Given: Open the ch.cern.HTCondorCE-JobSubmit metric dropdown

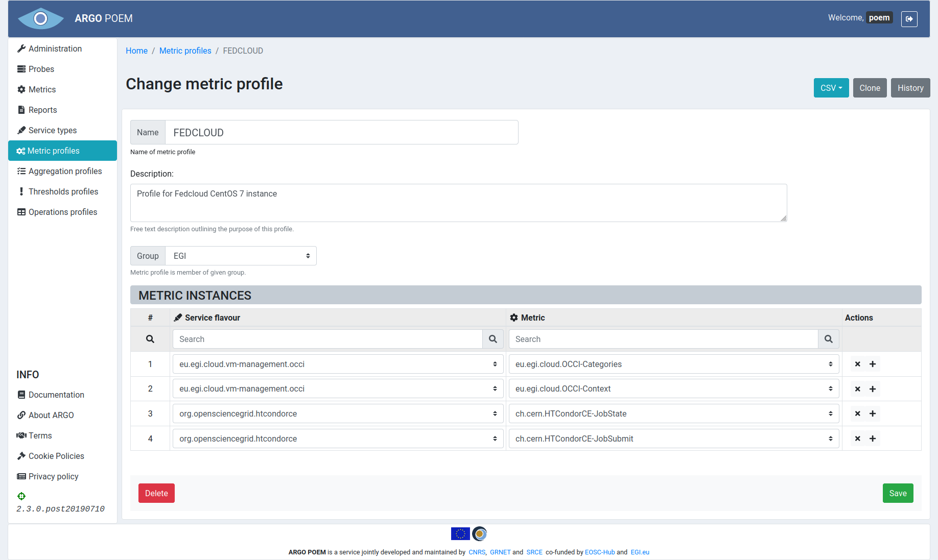Looking at the screenshot, I should click(674, 439).
